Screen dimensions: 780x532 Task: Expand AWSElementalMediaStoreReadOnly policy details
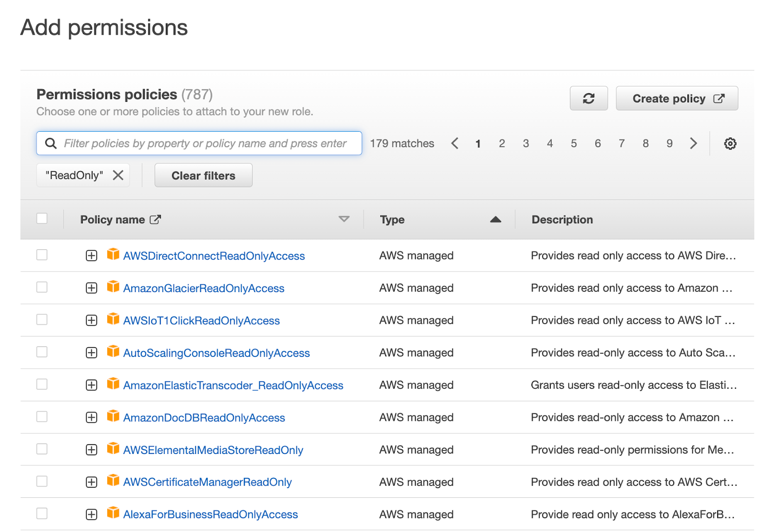point(92,450)
